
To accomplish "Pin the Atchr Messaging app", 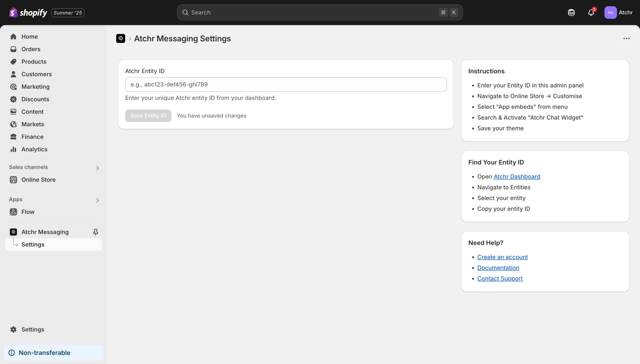I will (x=96, y=232).
